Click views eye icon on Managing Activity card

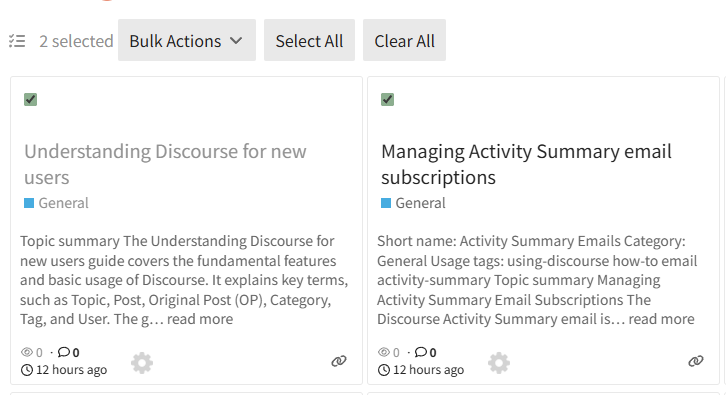(384, 352)
